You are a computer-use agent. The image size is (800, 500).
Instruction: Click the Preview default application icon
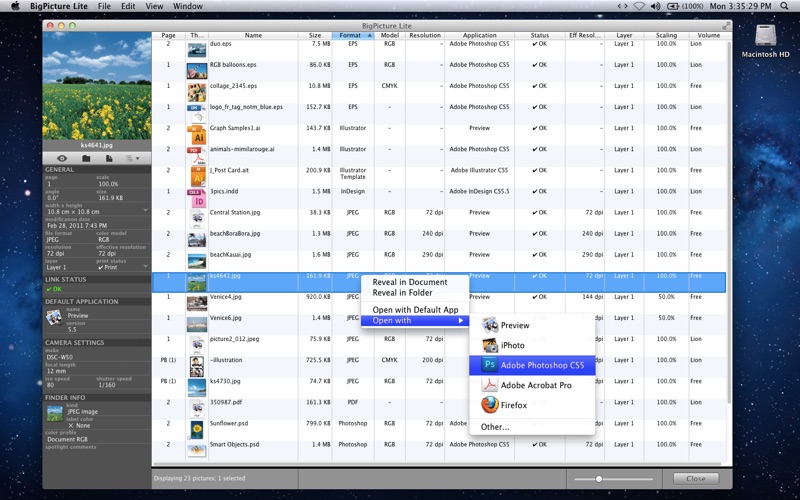pyautogui.click(x=54, y=318)
